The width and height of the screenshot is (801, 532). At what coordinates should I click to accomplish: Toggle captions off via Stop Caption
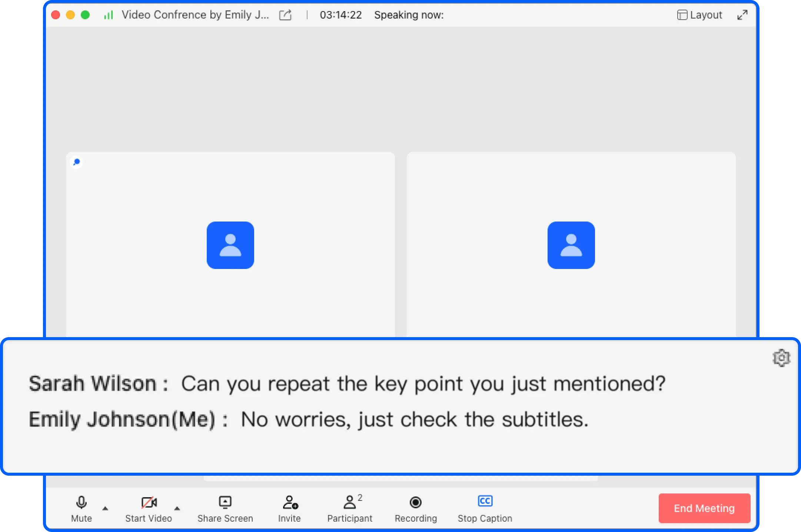click(x=485, y=501)
